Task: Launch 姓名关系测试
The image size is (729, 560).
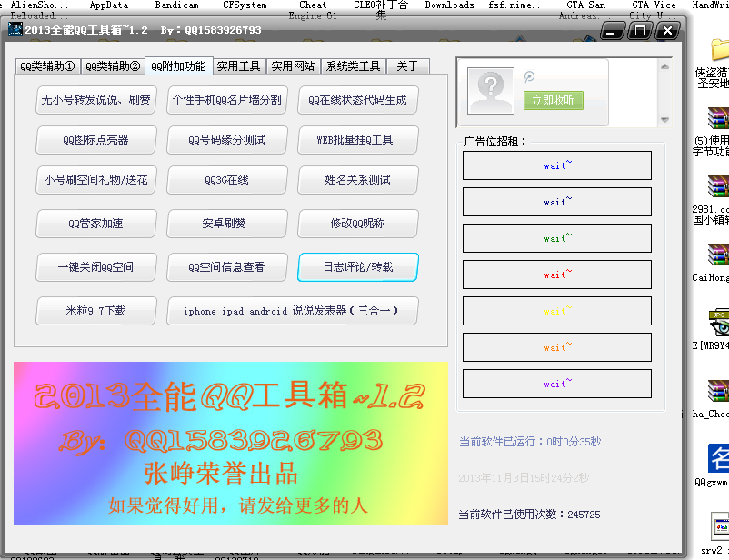Action: 357,179
